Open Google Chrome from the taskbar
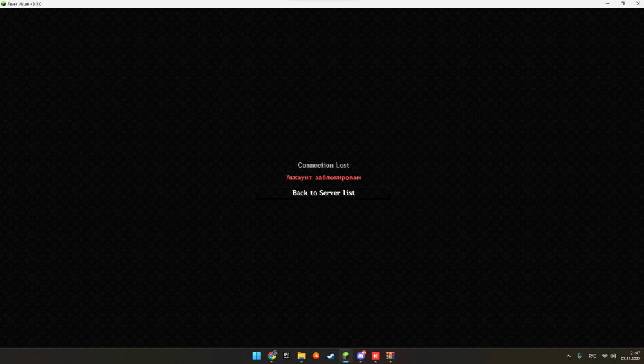 point(272,356)
